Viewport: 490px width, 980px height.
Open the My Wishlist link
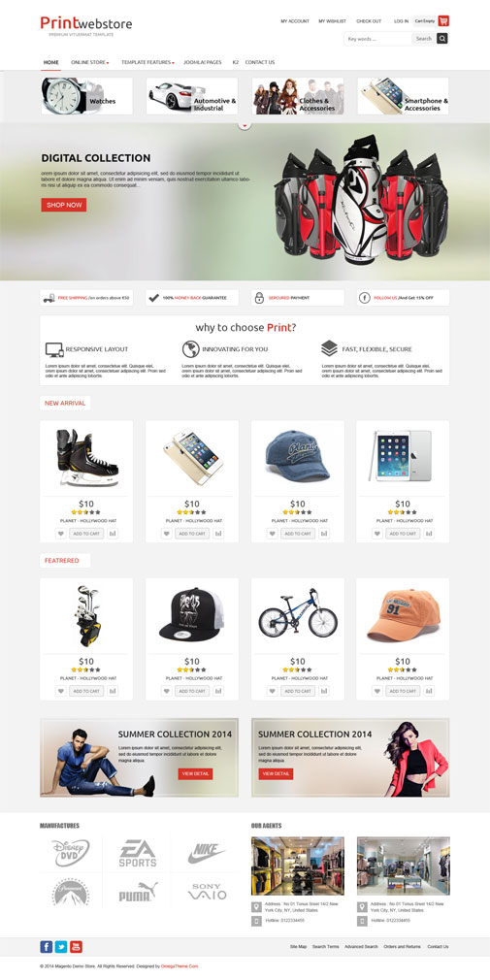[x=333, y=21]
